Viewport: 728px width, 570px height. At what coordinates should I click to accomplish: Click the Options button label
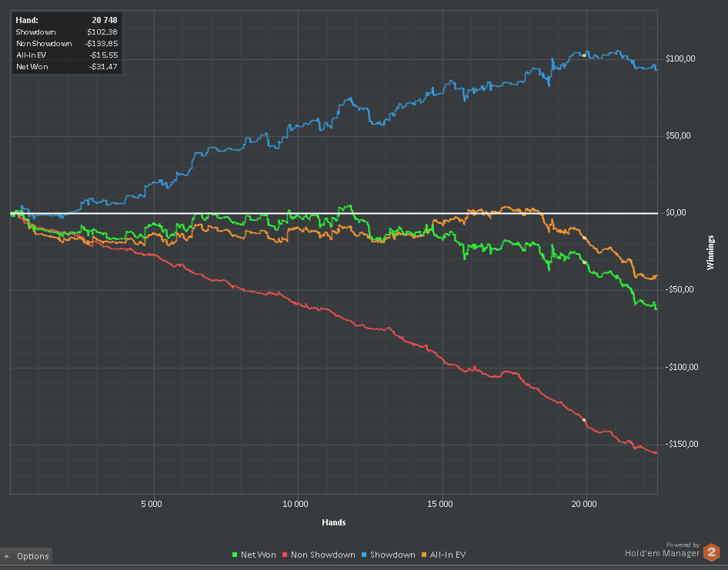tap(32, 556)
